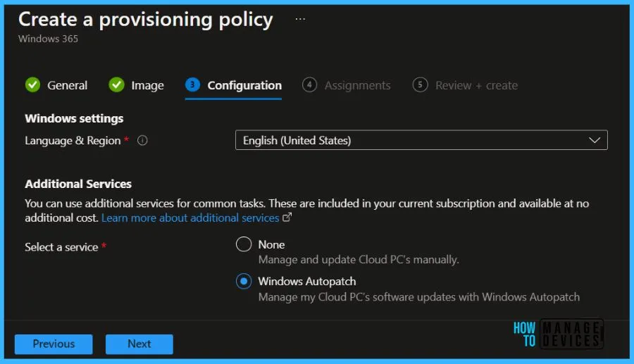The width and height of the screenshot is (634, 364).
Task: Open Learn more about additional services link
Action: coord(190,218)
